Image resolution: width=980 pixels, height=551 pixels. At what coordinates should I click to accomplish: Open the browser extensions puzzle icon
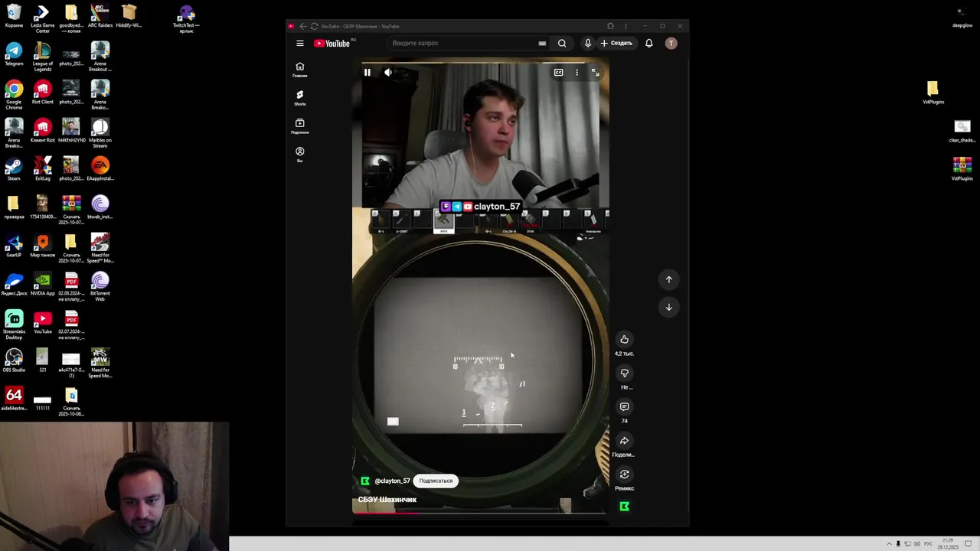(x=610, y=26)
